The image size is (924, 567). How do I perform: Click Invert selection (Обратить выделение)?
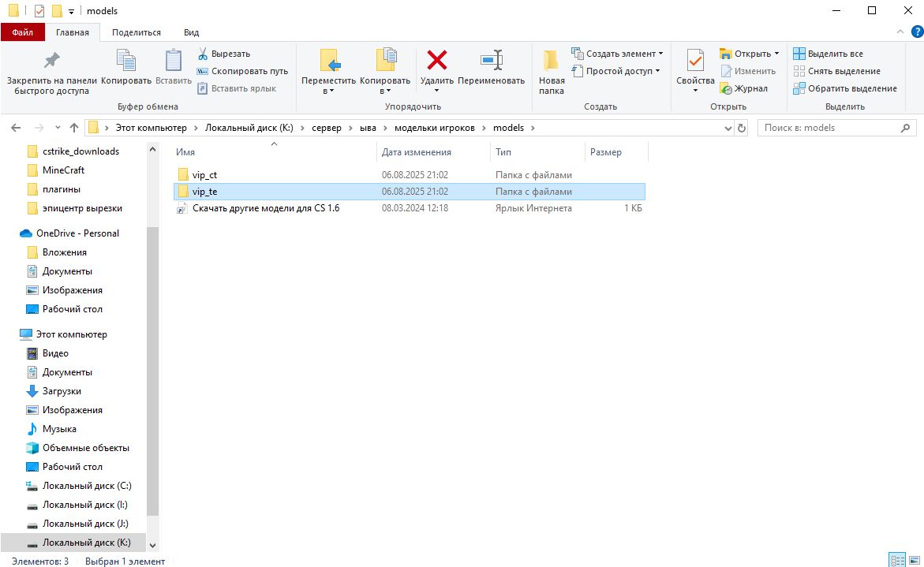point(844,88)
